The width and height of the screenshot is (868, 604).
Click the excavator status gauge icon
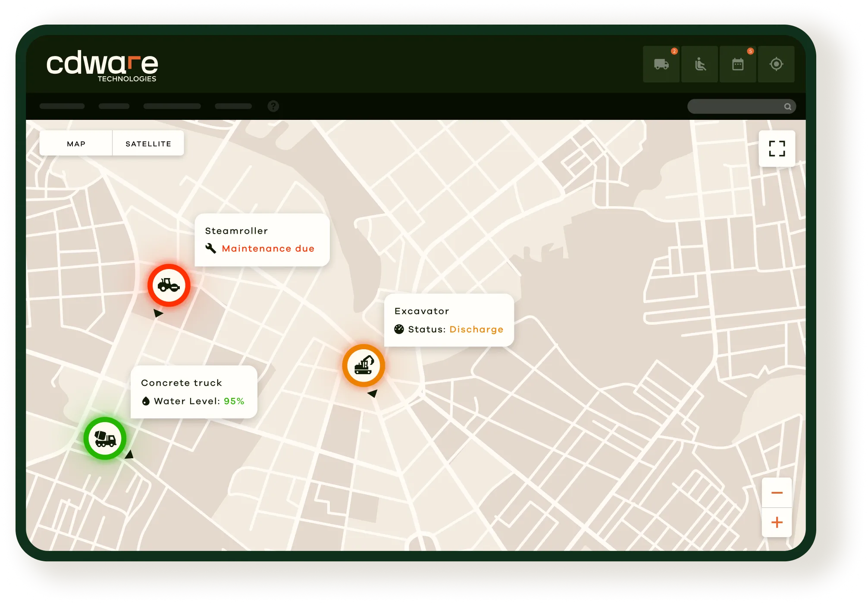tap(399, 329)
